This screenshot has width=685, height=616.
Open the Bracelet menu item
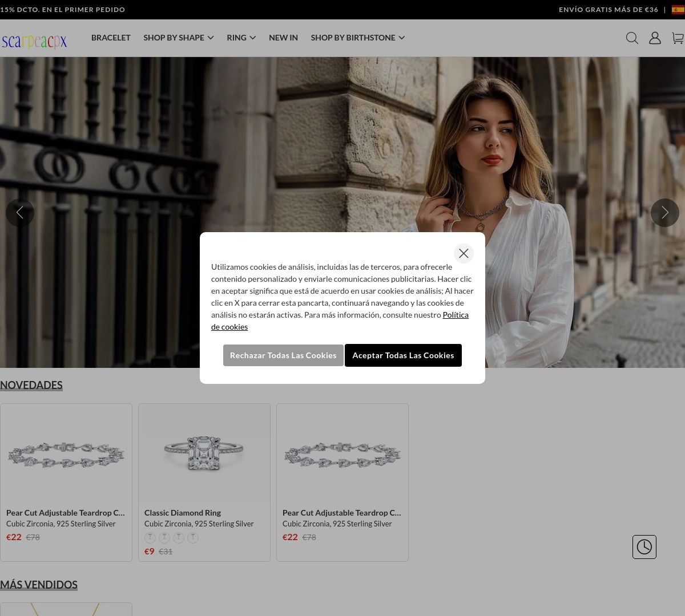pyautogui.click(x=111, y=38)
